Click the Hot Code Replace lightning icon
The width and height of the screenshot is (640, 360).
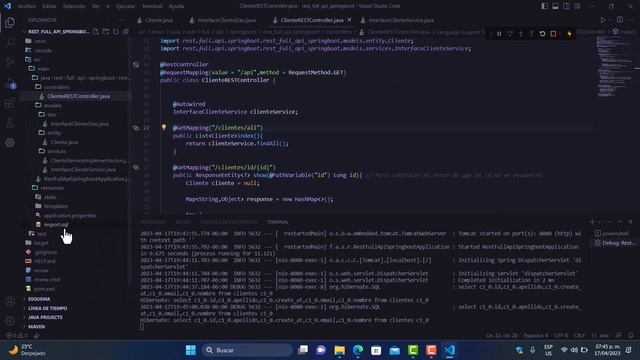pyautogui.click(x=569, y=34)
